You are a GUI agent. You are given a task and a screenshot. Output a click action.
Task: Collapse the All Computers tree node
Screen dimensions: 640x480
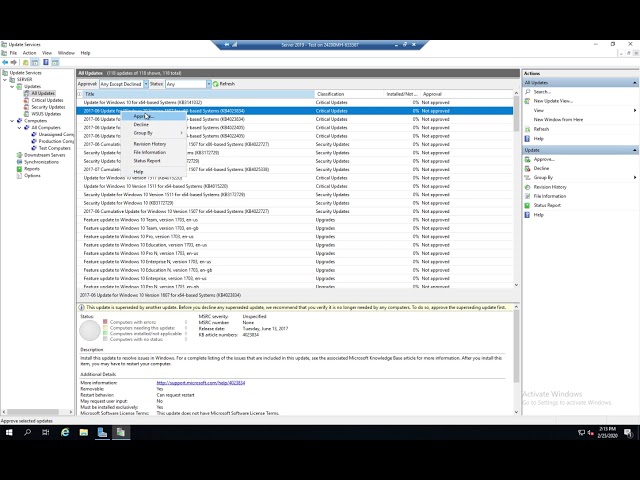(x=20, y=128)
